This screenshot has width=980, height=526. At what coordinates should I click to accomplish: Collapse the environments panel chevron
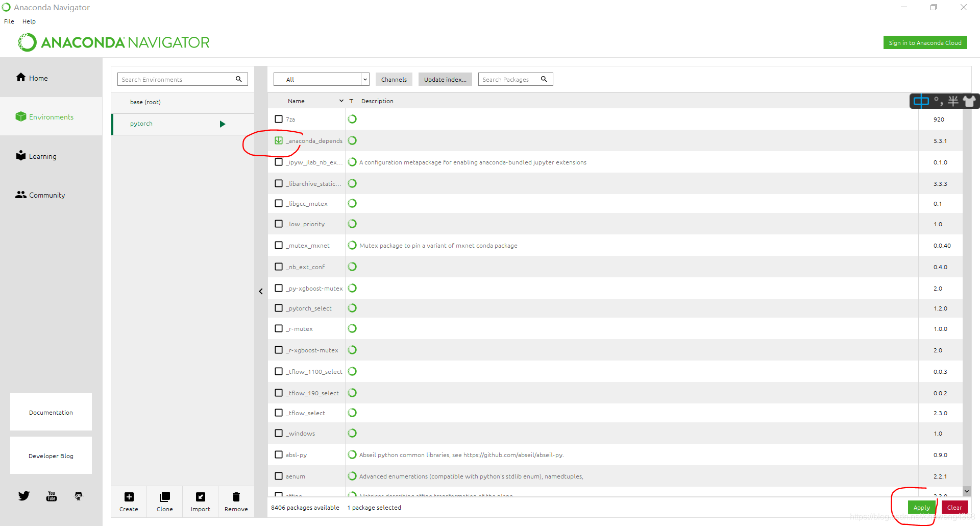[261, 292]
